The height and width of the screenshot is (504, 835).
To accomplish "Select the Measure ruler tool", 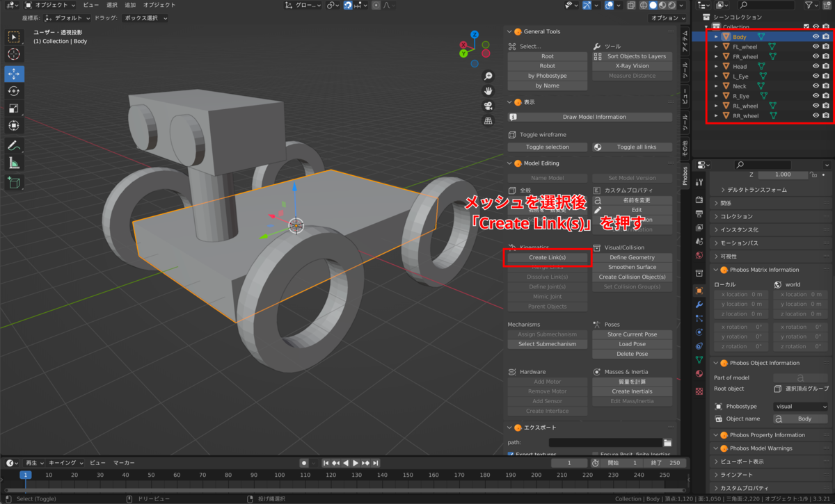I will click(14, 163).
